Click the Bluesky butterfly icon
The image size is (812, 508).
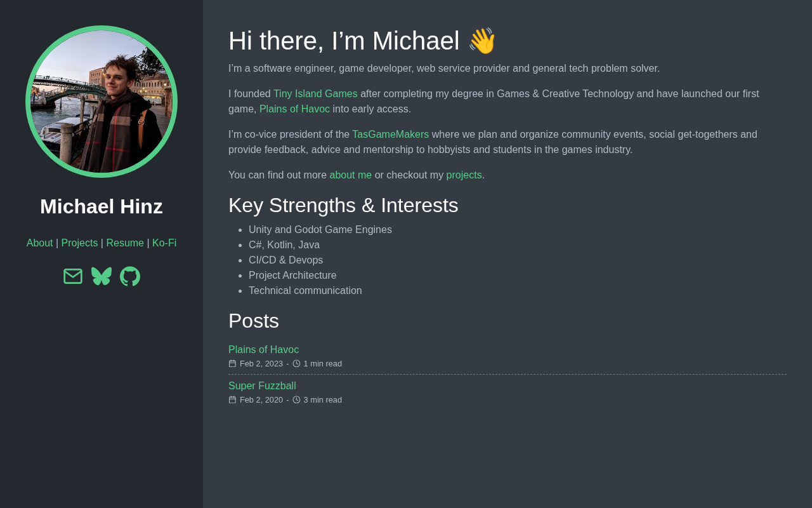pos(101,276)
